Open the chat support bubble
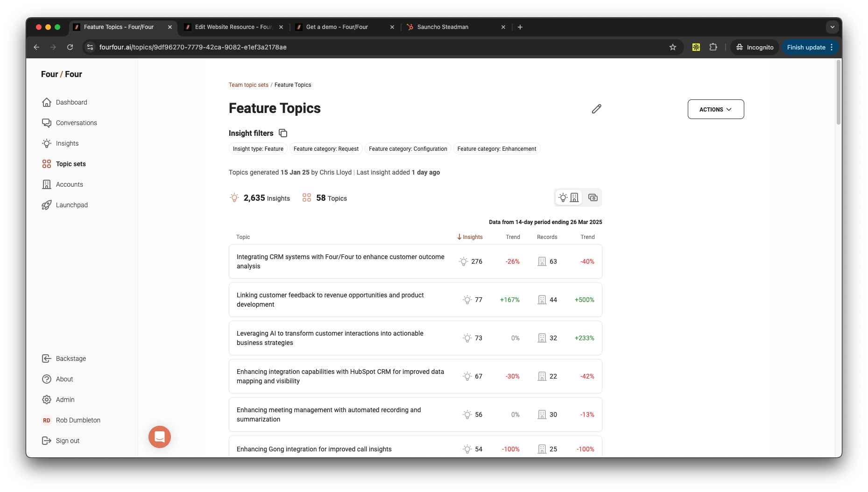The height and width of the screenshot is (492, 868). 160,437
